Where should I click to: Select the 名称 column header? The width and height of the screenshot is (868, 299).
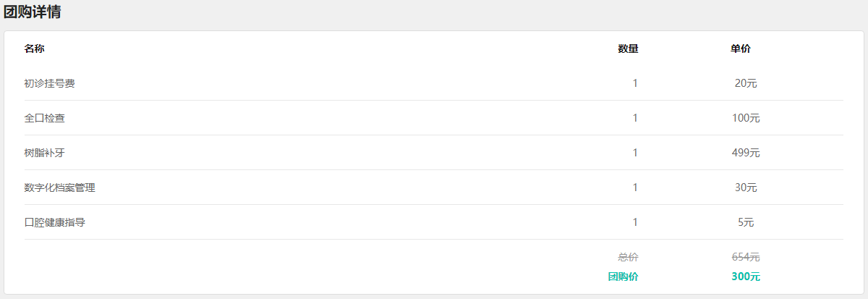pos(34,49)
